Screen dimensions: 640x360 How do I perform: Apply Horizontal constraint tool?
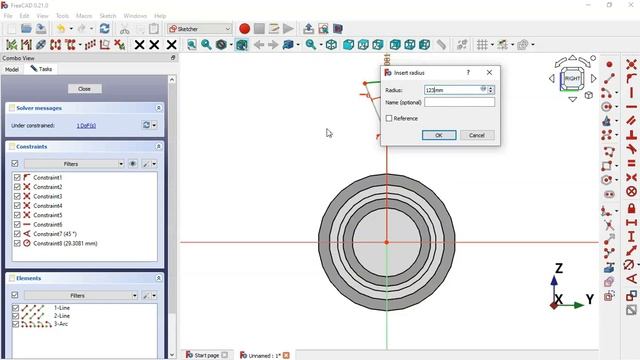631,107
